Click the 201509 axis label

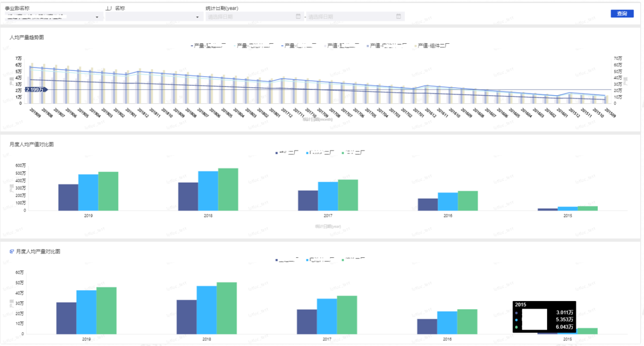click(610, 113)
